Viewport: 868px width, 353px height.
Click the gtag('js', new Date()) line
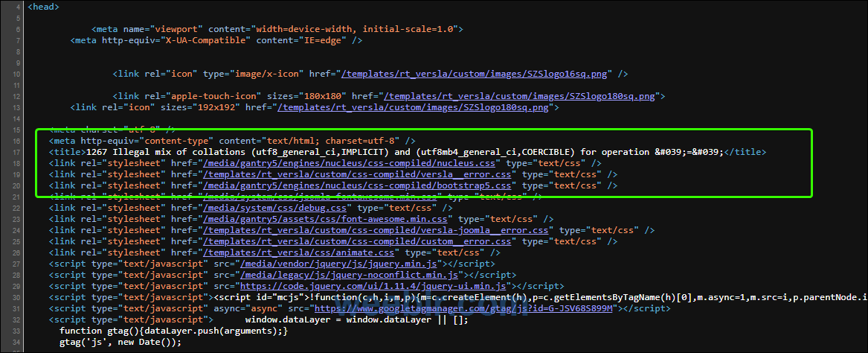coord(120,342)
